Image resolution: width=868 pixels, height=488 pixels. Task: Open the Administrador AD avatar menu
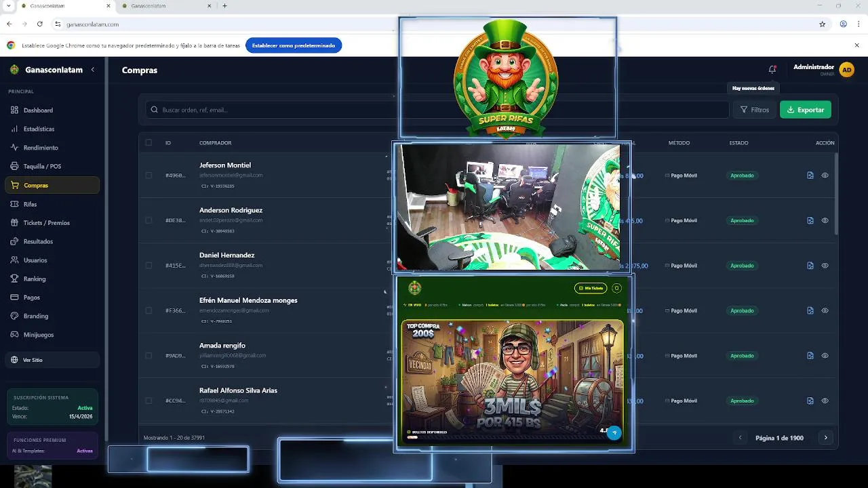pyautogui.click(x=846, y=70)
